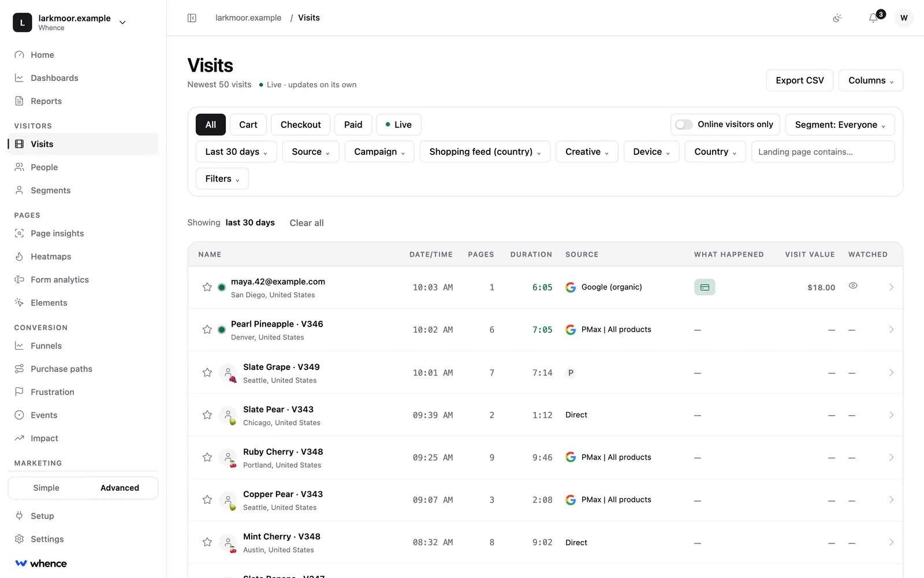Open the notifications bell
Viewport: 924px width, 578px height.
[874, 18]
